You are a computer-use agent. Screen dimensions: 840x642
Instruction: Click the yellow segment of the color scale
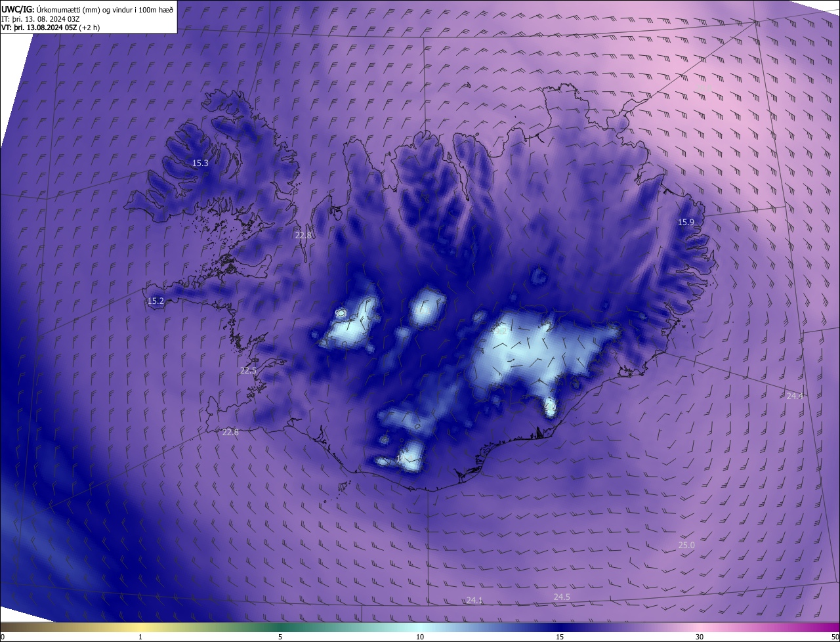click(x=140, y=627)
